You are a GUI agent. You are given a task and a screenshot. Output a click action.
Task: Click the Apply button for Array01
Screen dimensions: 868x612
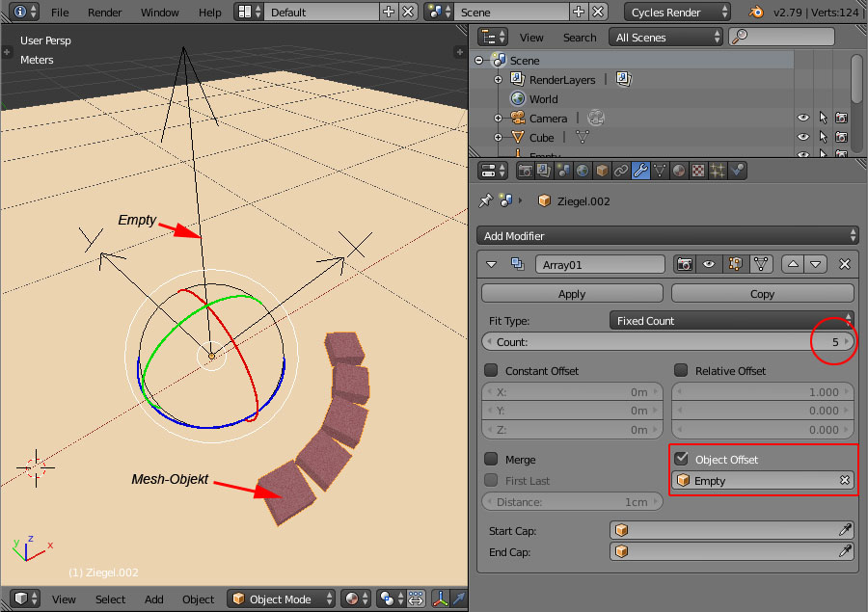tap(572, 294)
